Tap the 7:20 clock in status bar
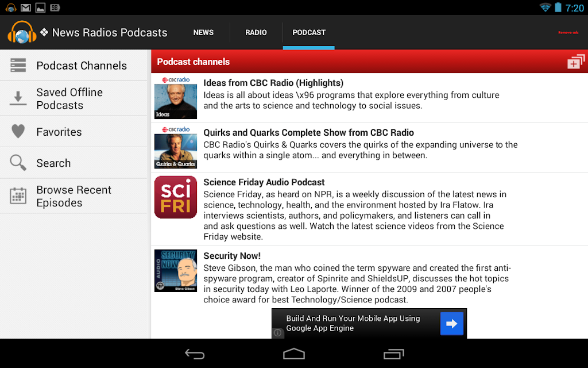Image resolution: width=588 pixels, height=368 pixels. pyautogui.click(x=574, y=8)
